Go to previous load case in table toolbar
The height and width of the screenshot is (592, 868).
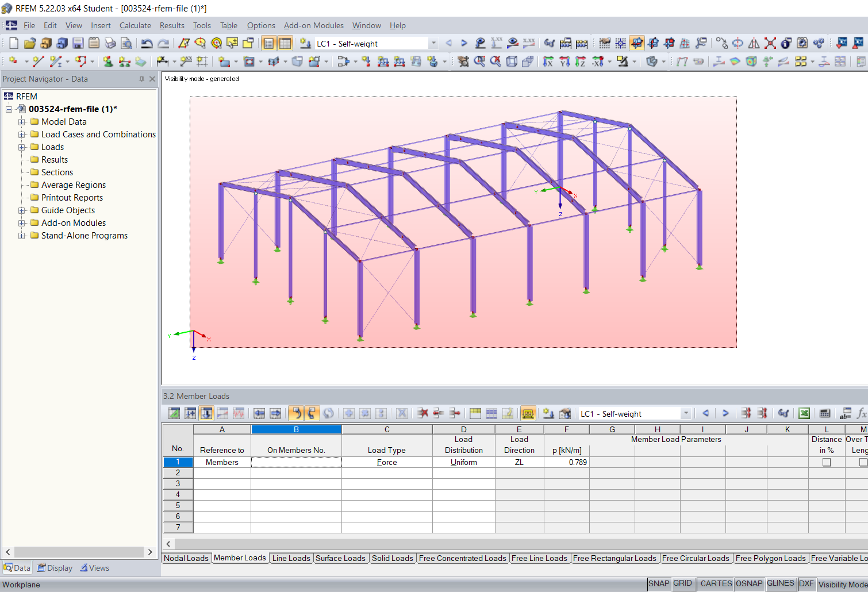coord(705,413)
